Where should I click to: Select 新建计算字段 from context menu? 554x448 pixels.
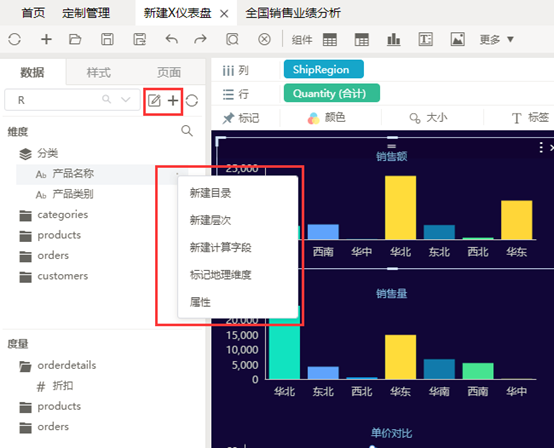pos(220,247)
